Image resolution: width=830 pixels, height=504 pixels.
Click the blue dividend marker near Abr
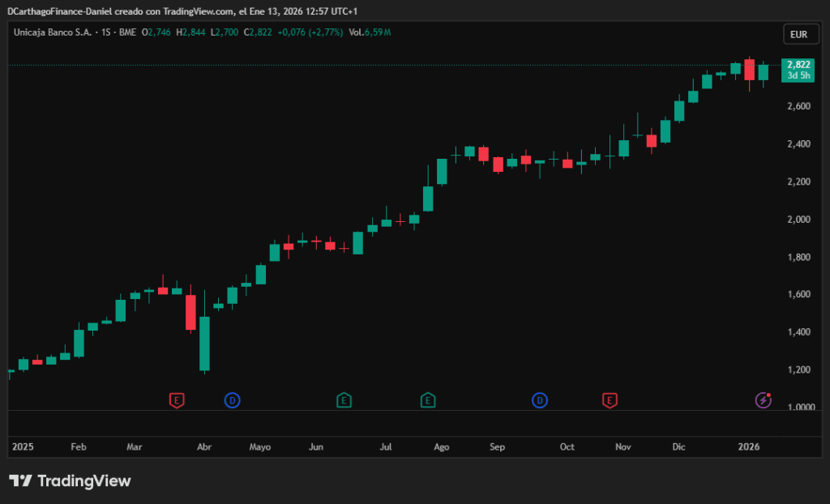pos(233,399)
